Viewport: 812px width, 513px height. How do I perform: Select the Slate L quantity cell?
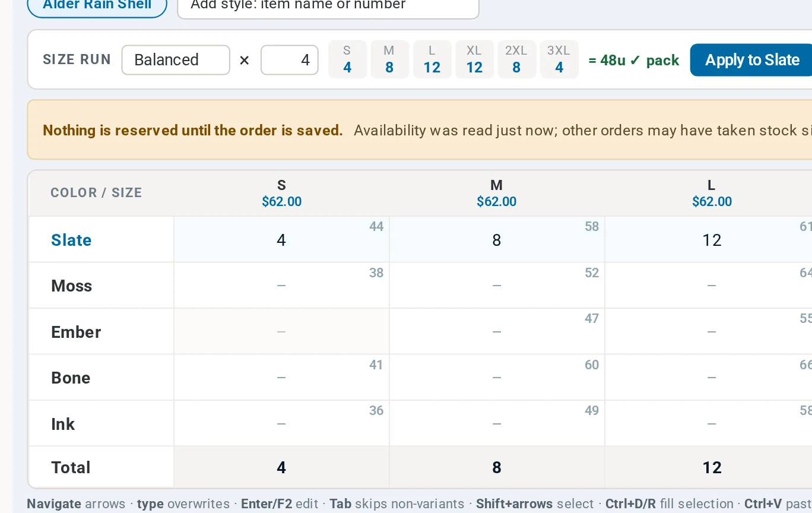pyautogui.click(x=709, y=240)
